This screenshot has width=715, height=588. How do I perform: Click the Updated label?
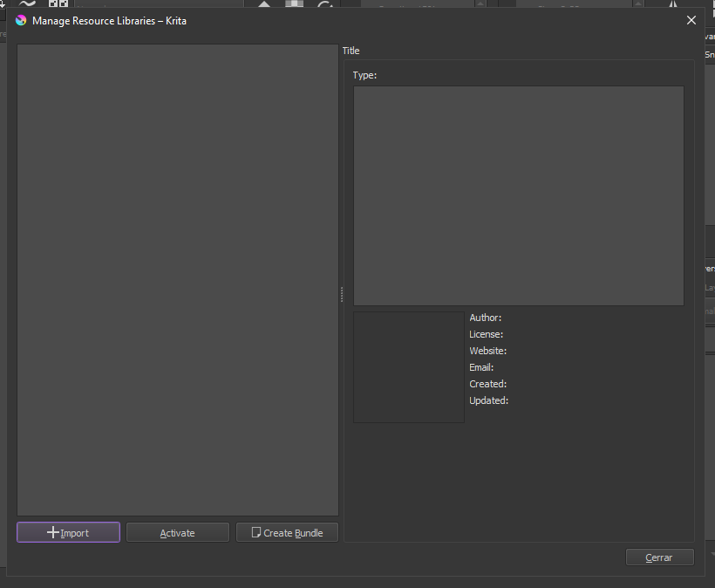pyautogui.click(x=488, y=400)
